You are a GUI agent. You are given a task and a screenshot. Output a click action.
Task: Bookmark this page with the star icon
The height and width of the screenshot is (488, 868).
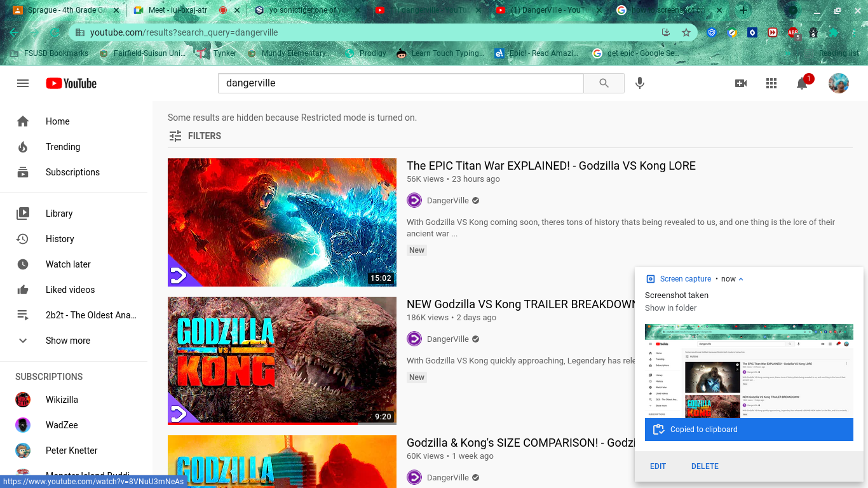click(x=686, y=32)
